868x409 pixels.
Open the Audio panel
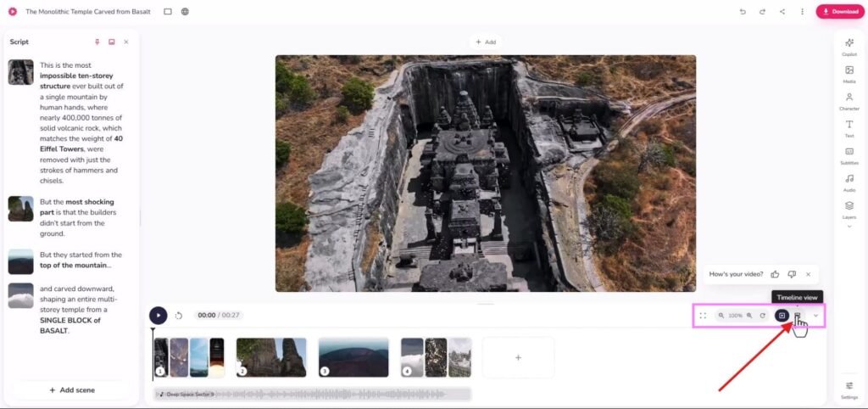pos(849,182)
